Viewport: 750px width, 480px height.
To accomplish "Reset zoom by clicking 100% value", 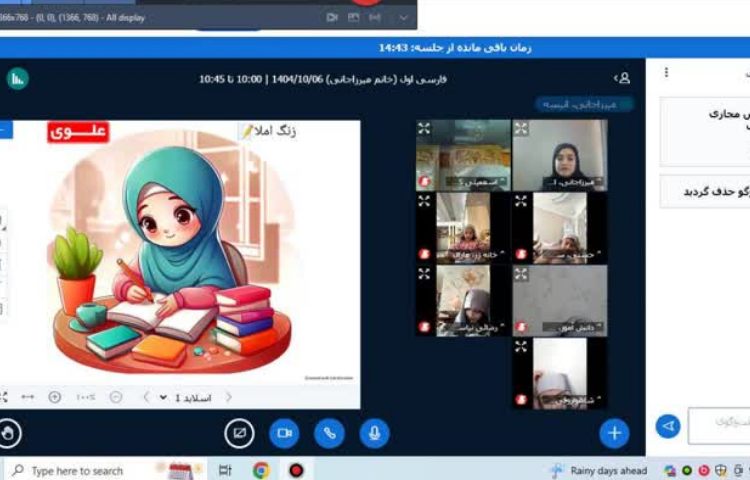I will pyautogui.click(x=86, y=397).
